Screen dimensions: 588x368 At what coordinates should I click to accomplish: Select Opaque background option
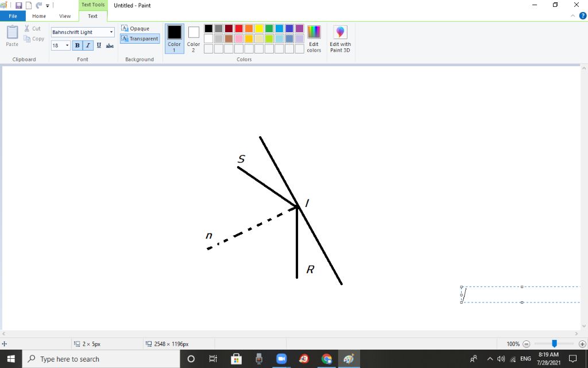136,28
